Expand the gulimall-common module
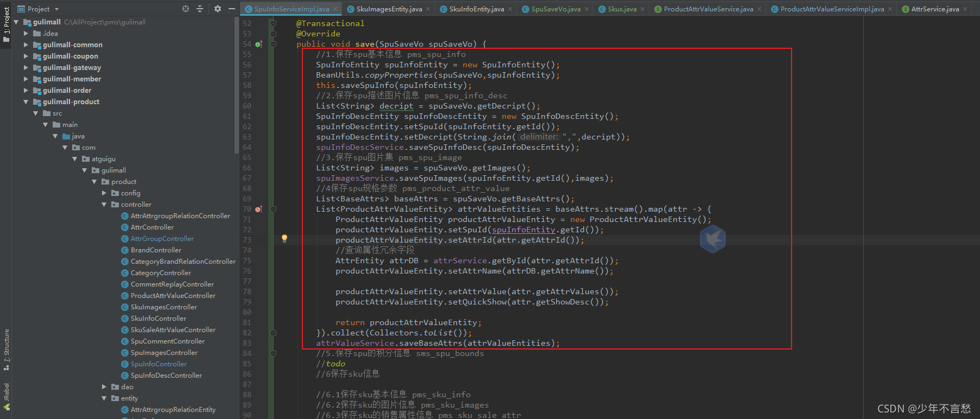This screenshot has width=980, height=419. 26,45
